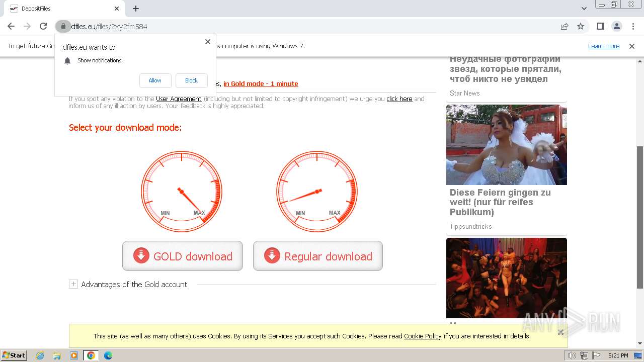Open the Cookie Policy link
Image resolution: width=644 pixels, height=362 pixels.
[423, 336]
